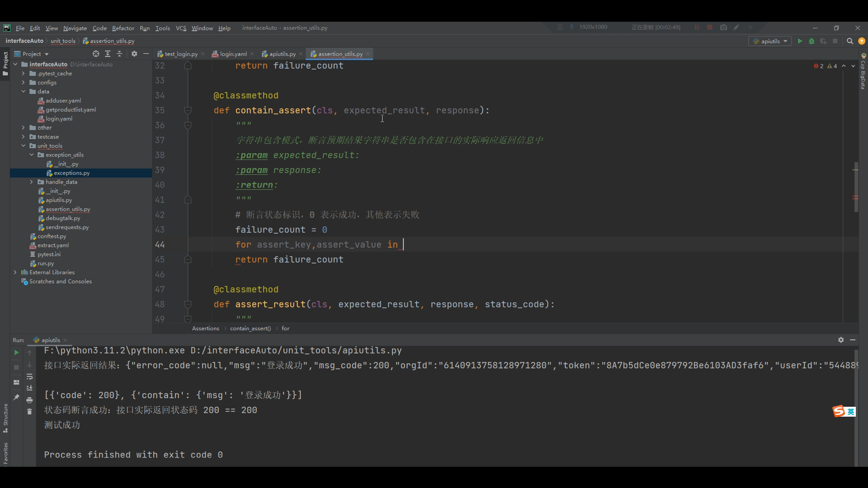Pin the Run tab icon
Viewport: 868px width, 488px height.
tap(16, 397)
